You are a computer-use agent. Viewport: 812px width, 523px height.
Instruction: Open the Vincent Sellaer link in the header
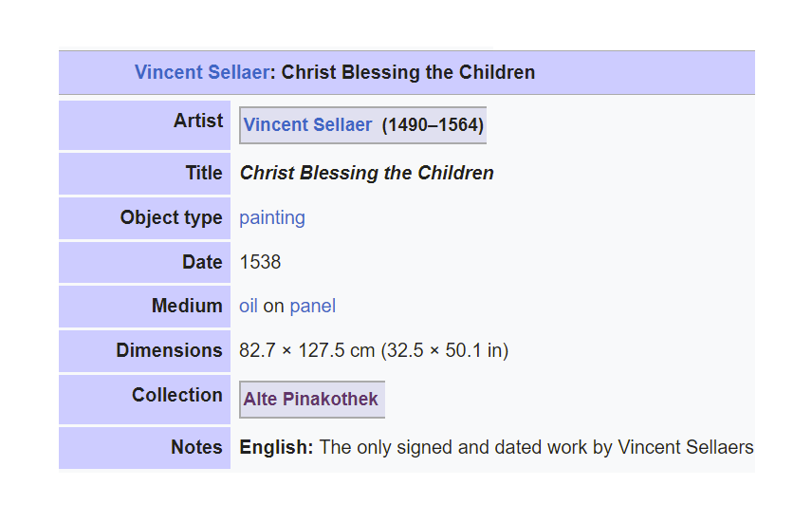(202, 72)
